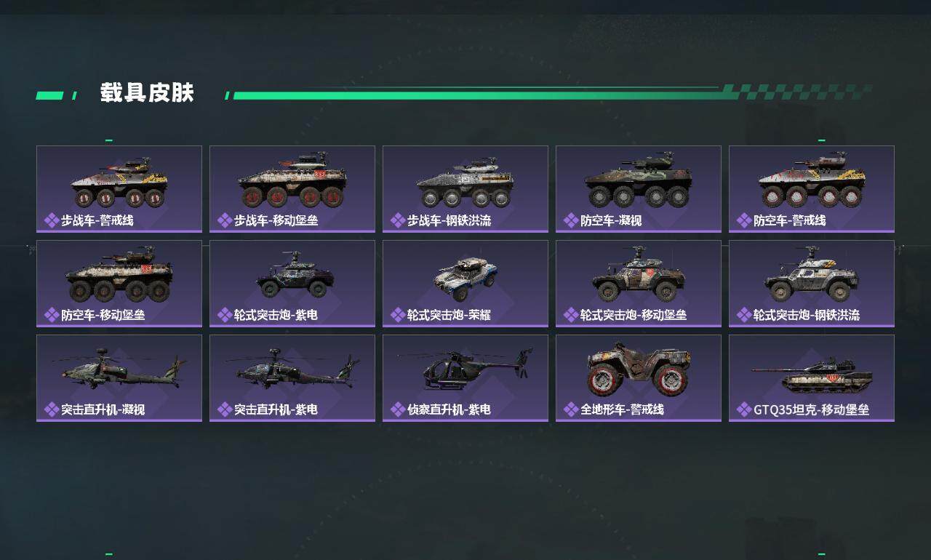Click the purple diamond icon beside 步战车-警戒线

[x=52, y=220]
